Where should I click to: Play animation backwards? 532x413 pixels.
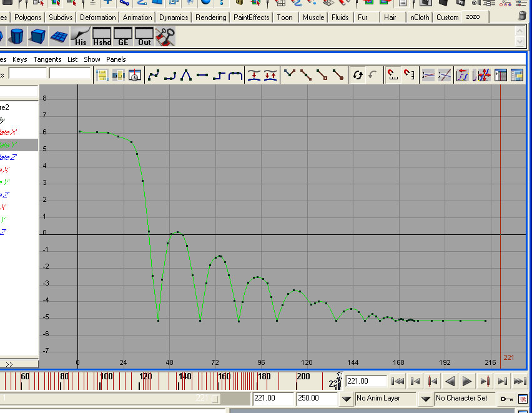coord(450,381)
